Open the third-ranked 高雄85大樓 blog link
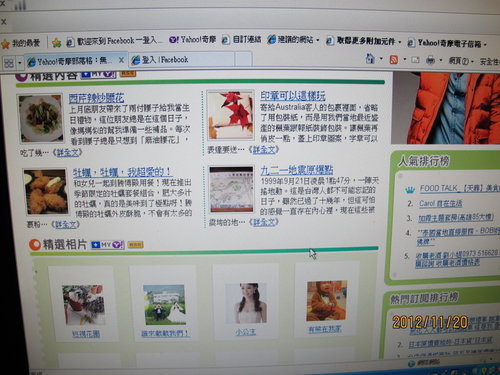 [x=456, y=218]
